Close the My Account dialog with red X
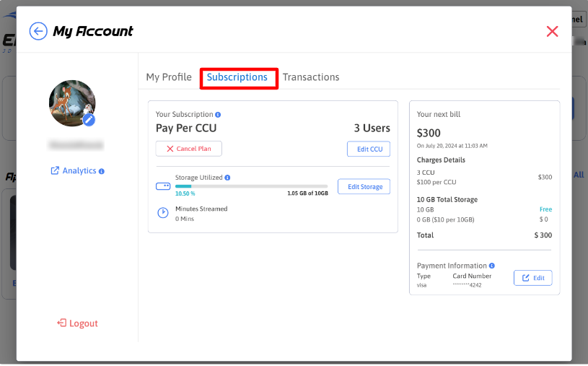Screen dimensions: 588x366 point(552,31)
